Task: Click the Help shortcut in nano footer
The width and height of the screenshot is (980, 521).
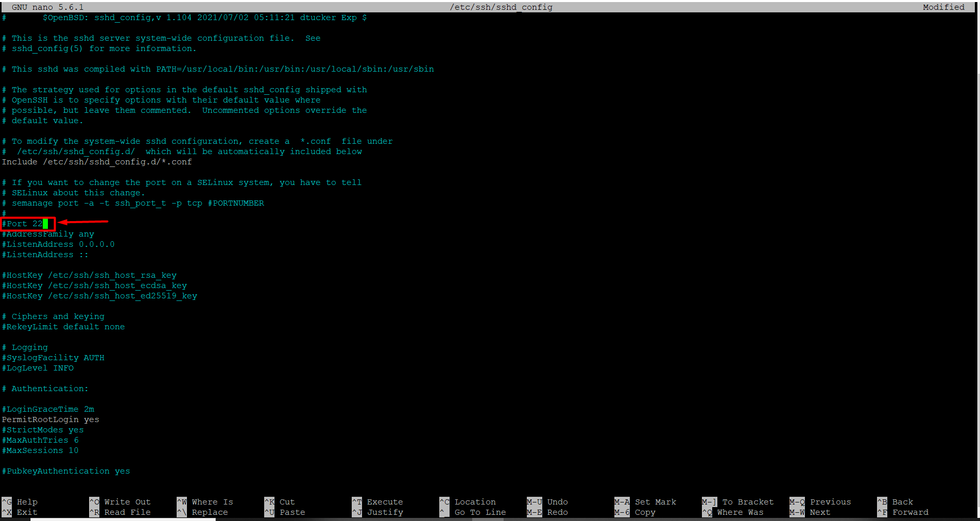Action: [26, 502]
